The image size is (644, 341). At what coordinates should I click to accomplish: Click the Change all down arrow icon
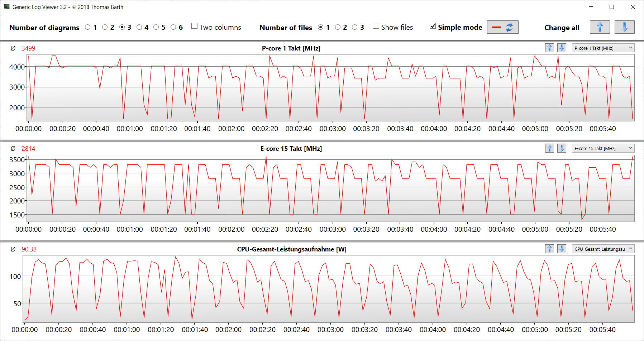(624, 27)
